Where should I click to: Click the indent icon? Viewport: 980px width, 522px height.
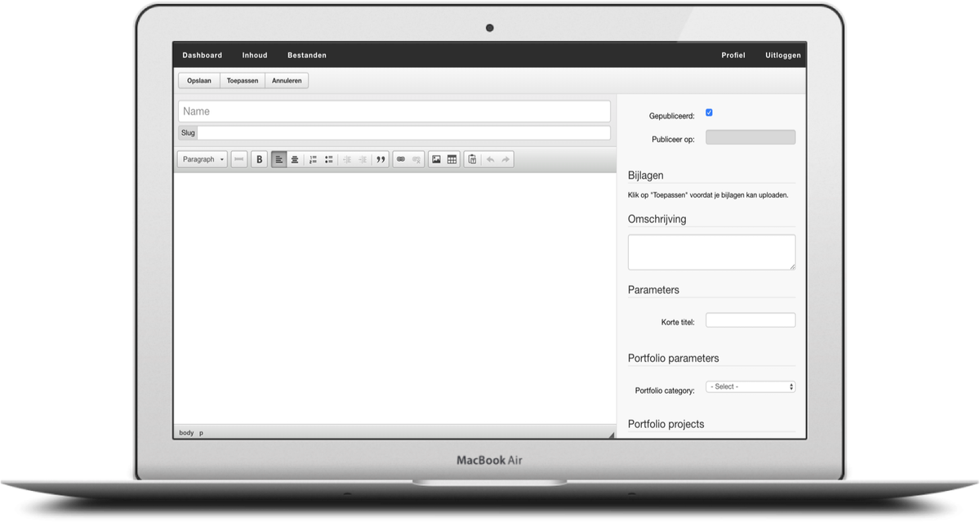point(363,159)
